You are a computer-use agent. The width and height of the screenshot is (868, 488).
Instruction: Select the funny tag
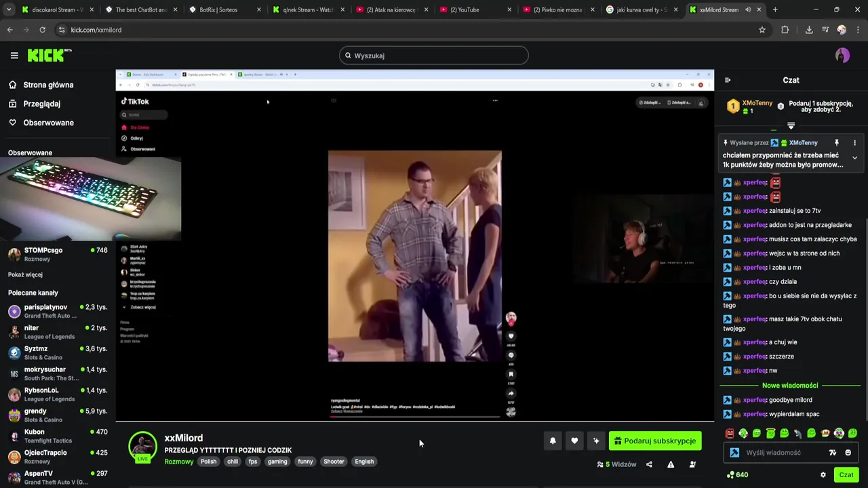point(305,462)
